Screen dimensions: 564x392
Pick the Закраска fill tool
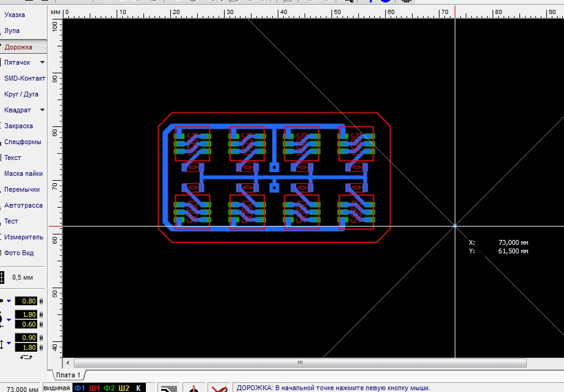18,126
